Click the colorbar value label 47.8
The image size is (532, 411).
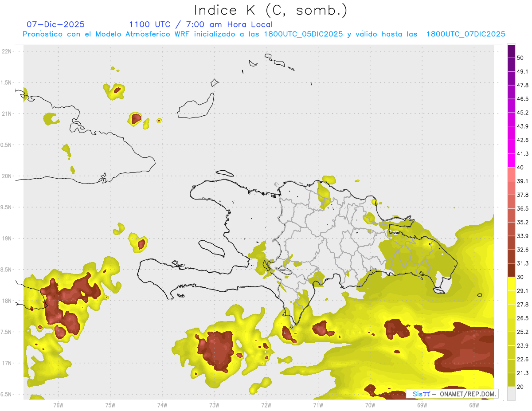tap(522, 85)
